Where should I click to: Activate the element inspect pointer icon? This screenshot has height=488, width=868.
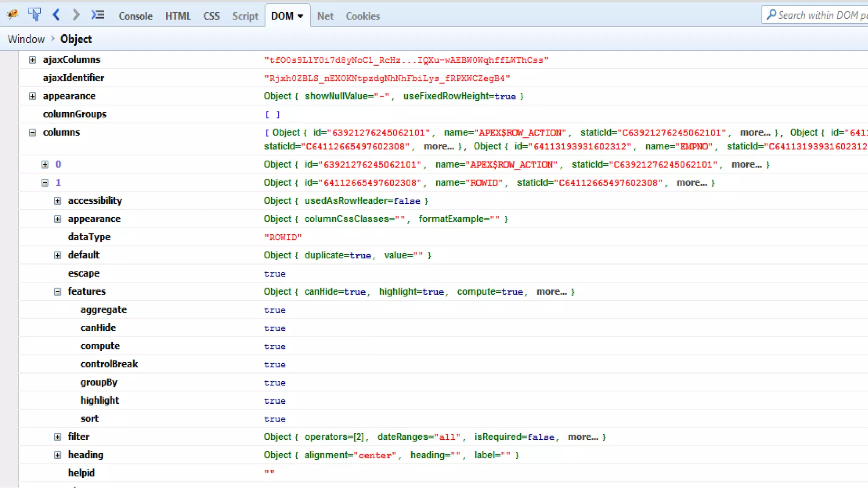(34, 15)
